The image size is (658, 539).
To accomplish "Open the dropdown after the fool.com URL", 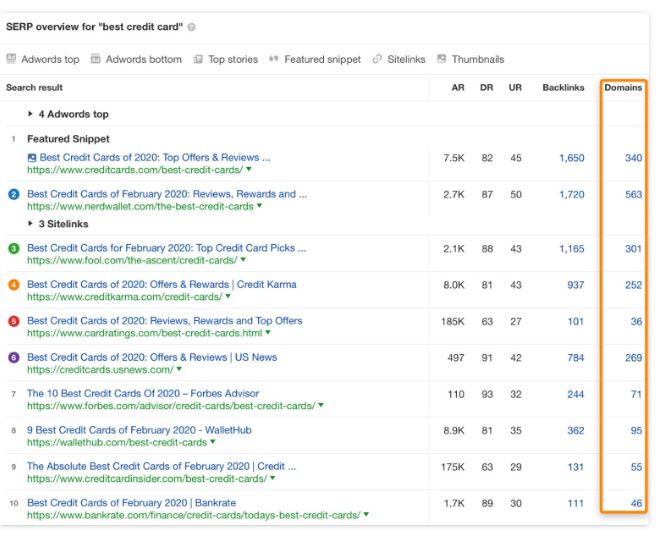I will (243, 260).
